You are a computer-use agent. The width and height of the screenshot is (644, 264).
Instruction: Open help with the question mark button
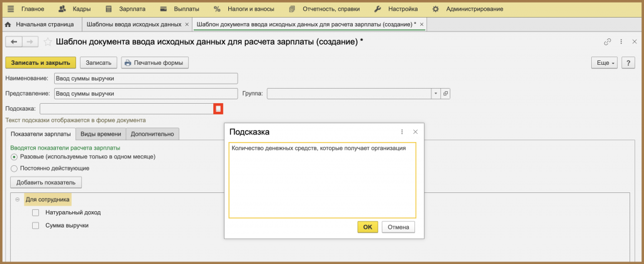click(628, 63)
